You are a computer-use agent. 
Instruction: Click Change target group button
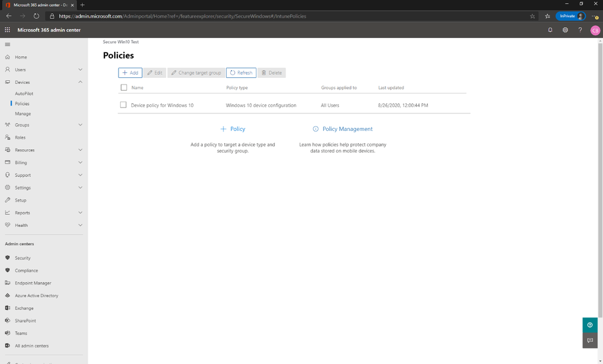click(x=196, y=72)
